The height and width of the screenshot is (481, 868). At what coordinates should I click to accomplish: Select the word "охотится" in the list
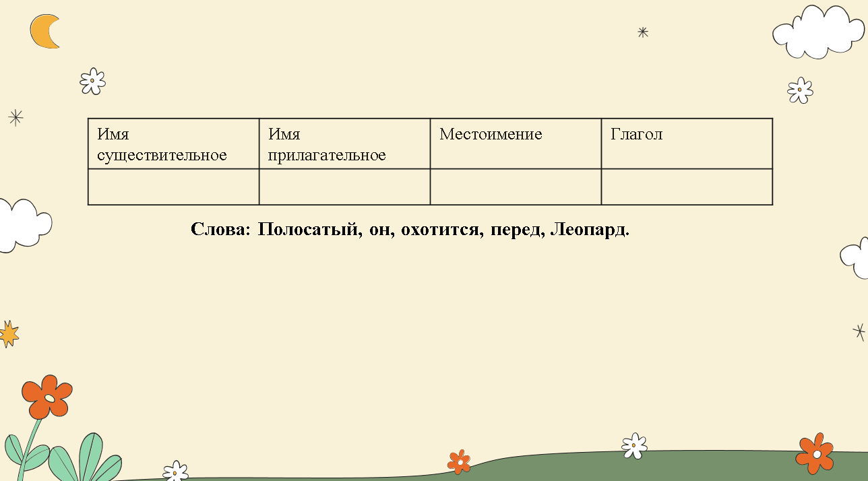[441, 231]
